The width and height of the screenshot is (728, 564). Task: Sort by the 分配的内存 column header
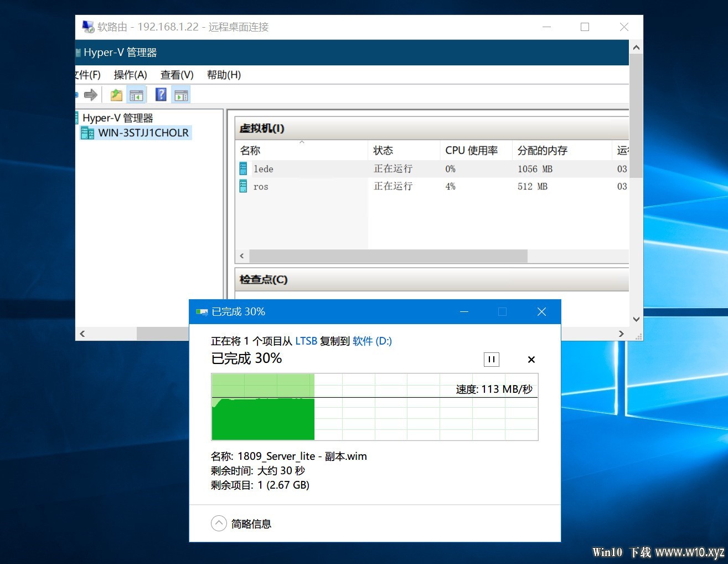pos(561,150)
